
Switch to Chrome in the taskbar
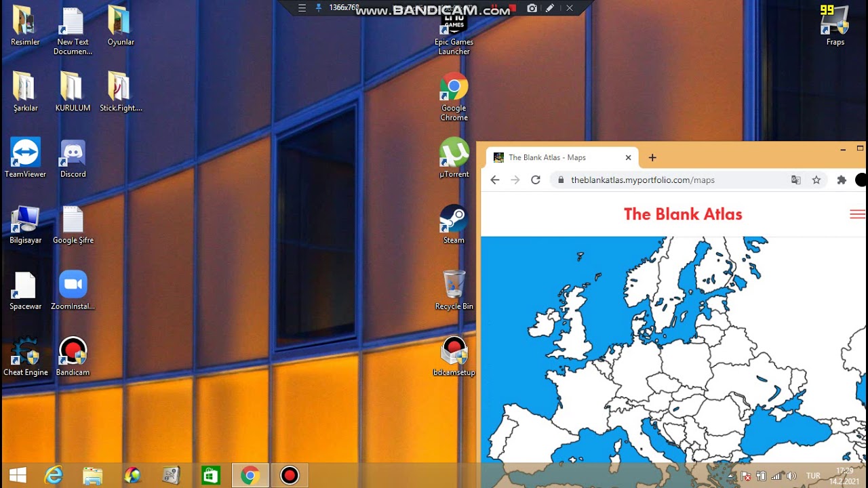(250, 476)
